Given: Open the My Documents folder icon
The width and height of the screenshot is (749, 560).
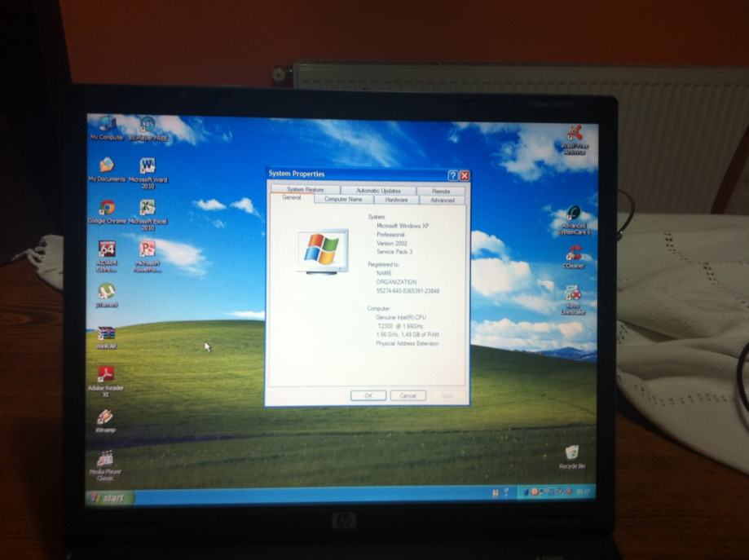Looking at the screenshot, I should click(107, 170).
